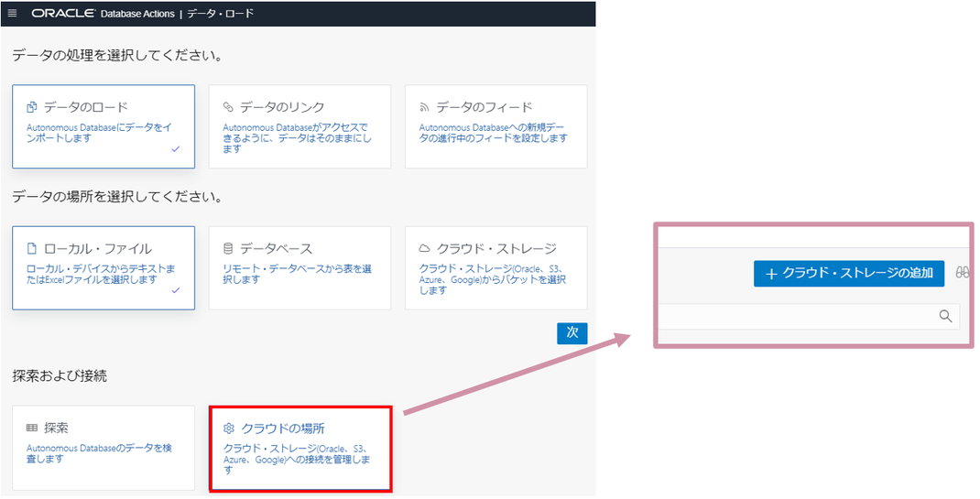This screenshot has height=499, width=980.
Task: Click the データ・ロード header title
Action: (221, 13)
